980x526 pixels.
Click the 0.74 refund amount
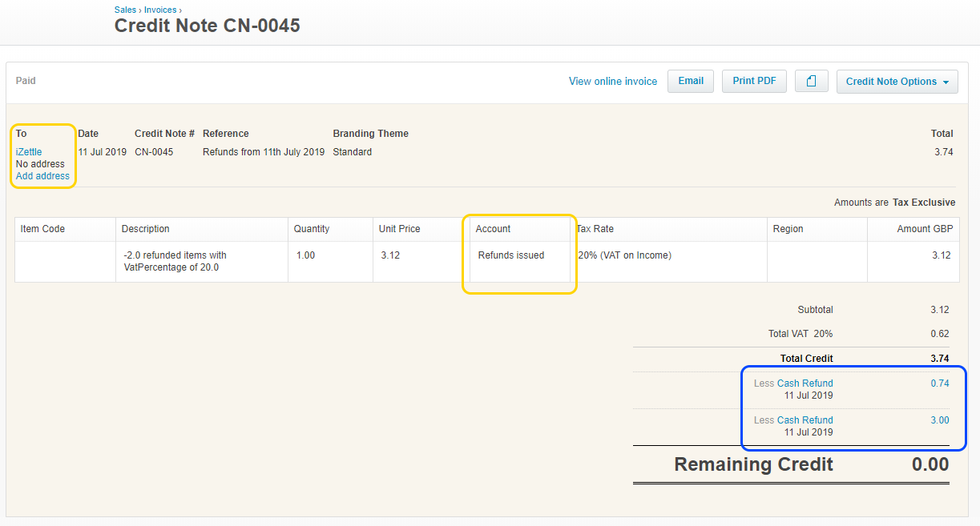939,383
